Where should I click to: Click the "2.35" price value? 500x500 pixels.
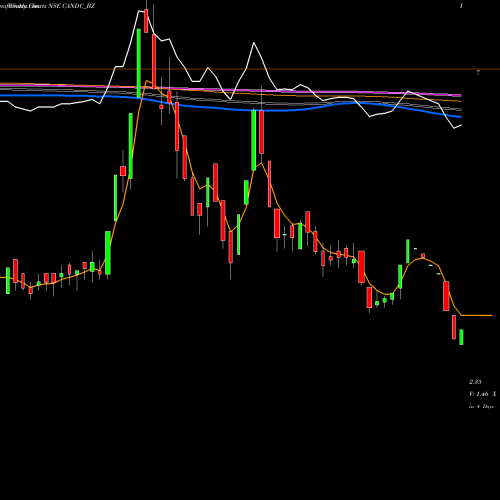tap(475, 382)
